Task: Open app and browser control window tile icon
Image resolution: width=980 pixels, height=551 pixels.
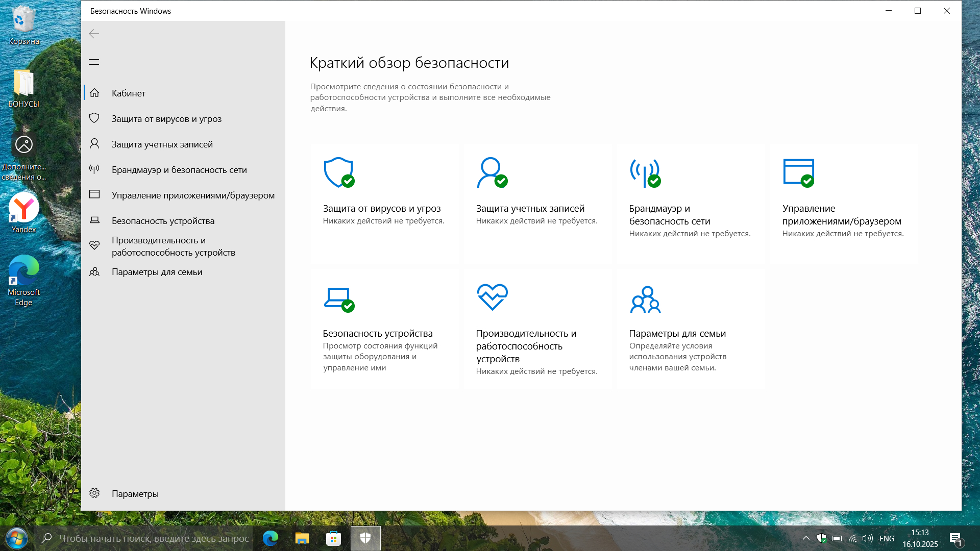Action: (x=798, y=172)
